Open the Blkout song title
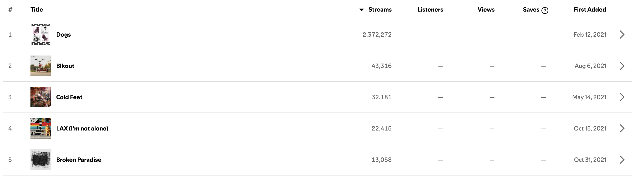The width and height of the screenshot is (644, 189). (x=65, y=66)
